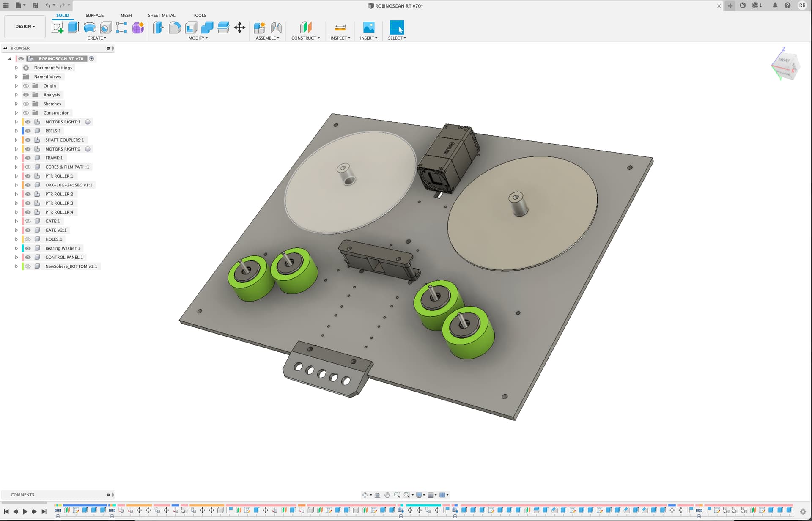Open the MODIFY menu label
The height and width of the screenshot is (521, 812).
[198, 38]
